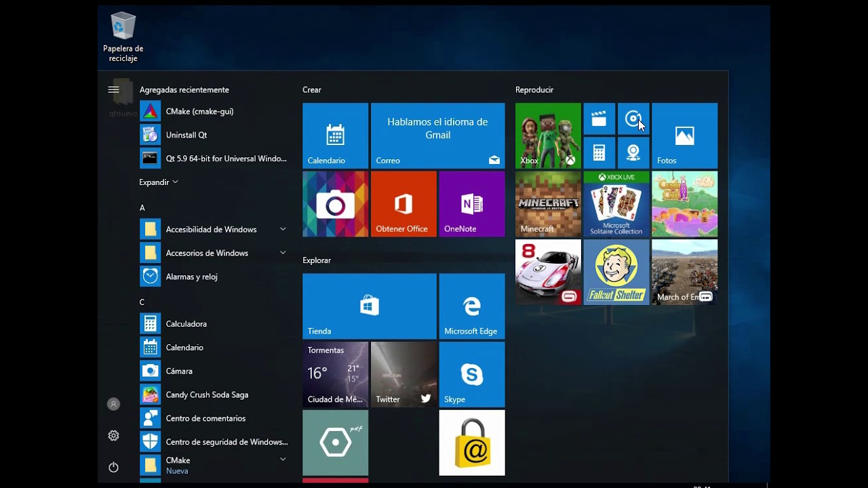Open the OneNote tile
This screenshot has height=488, width=868.
pyautogui.click(x=472, y=204)
